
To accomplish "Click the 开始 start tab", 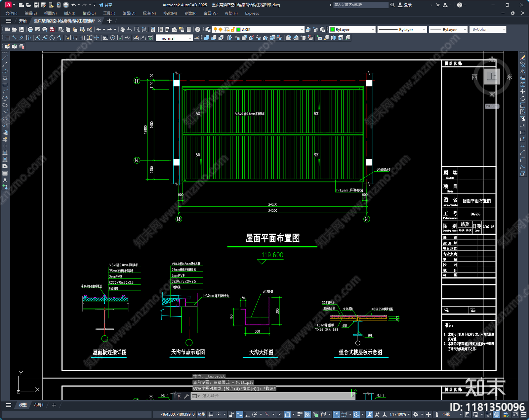I will 23,21.
